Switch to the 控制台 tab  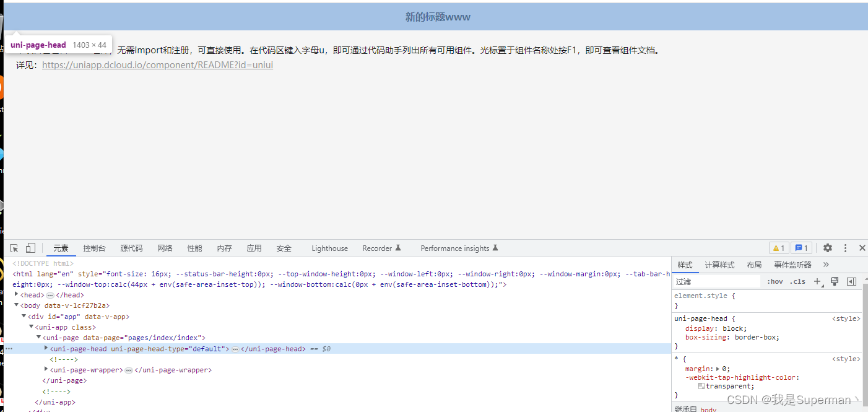coord(94,248)
